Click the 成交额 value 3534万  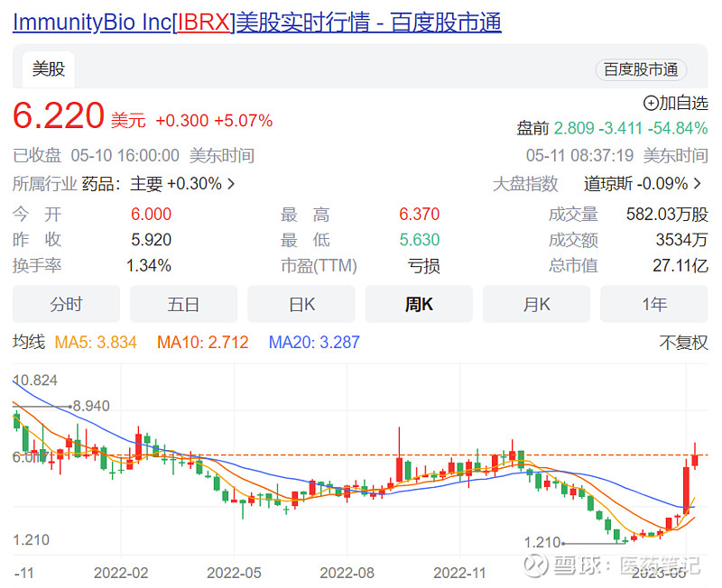pyautogui.click(x=681, y=240)
